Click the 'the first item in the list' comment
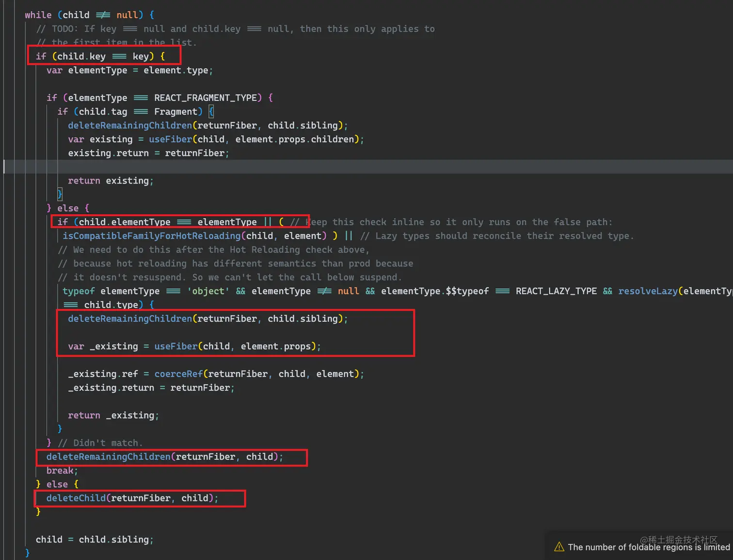 (x=116, y=43)
